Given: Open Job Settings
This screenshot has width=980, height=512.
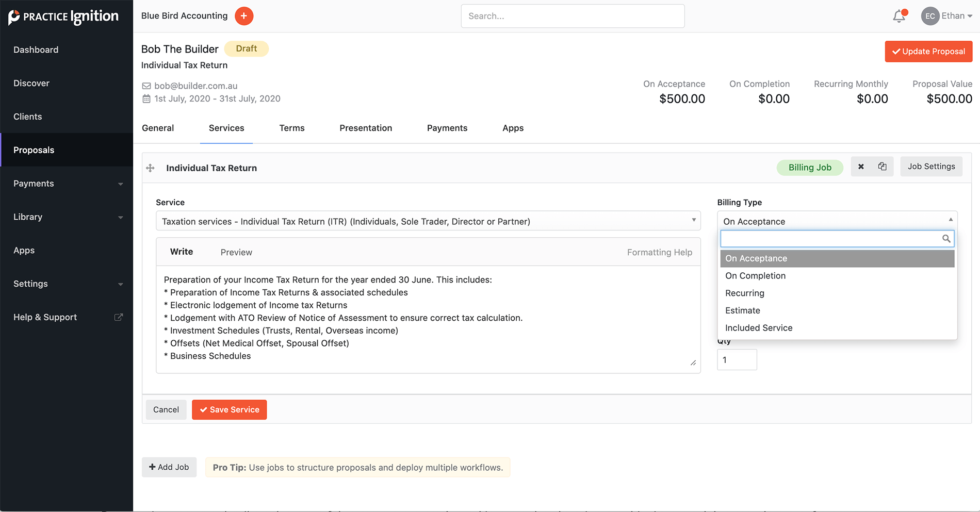Looking at the screenshot, I should point(932,167).
